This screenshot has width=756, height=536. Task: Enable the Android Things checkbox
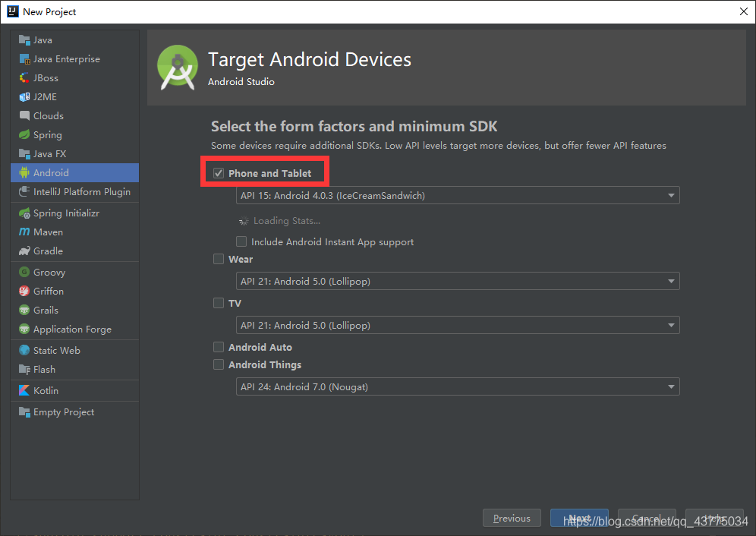(x=219, y=364)
